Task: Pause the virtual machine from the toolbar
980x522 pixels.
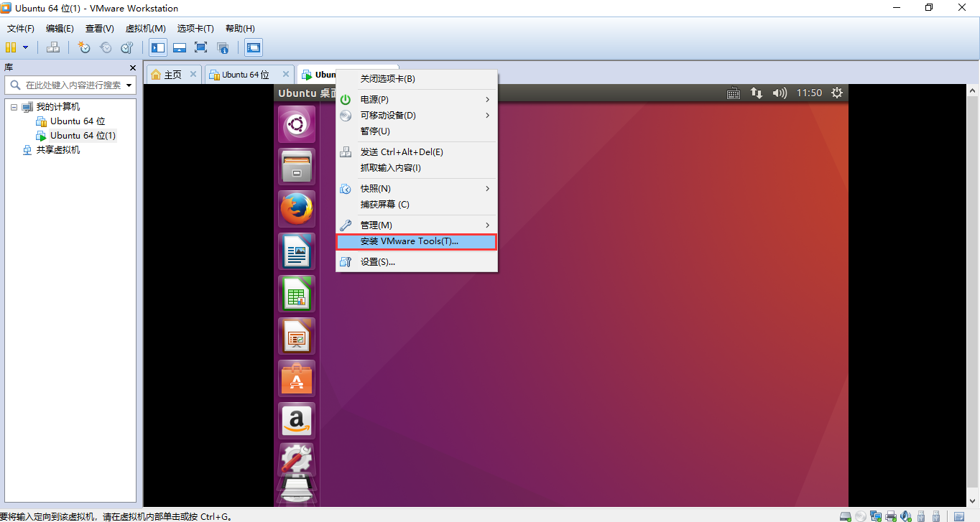Action: click(x=11, y=47)
